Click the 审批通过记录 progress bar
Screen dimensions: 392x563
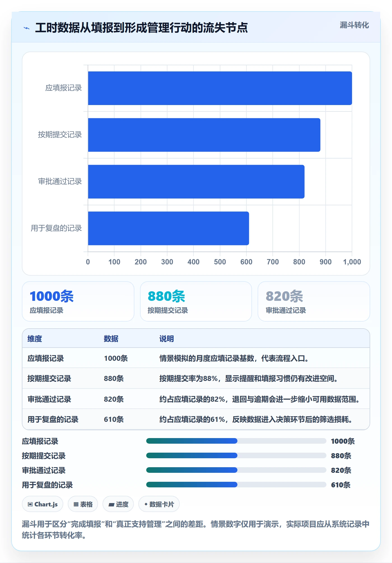236,470
